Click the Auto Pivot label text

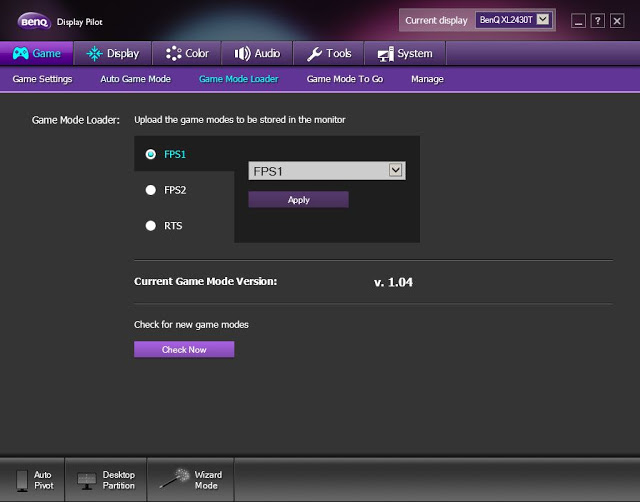[x=43, y=480]
